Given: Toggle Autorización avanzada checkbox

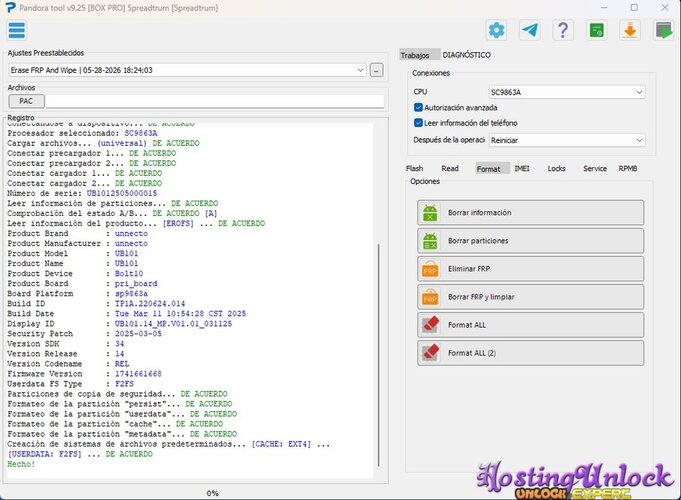Looking at the screenshot, I should click(418, 107).
